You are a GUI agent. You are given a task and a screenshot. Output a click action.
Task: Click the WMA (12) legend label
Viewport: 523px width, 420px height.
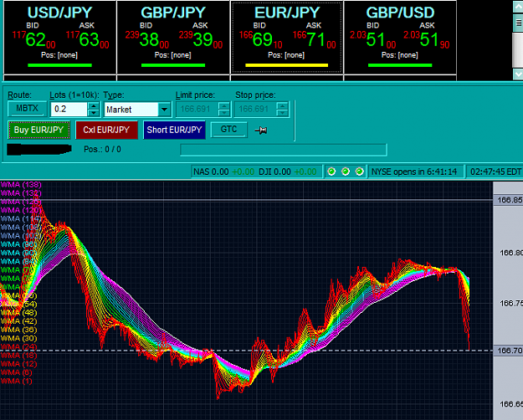pyautogui.click(x=18, y=364)
